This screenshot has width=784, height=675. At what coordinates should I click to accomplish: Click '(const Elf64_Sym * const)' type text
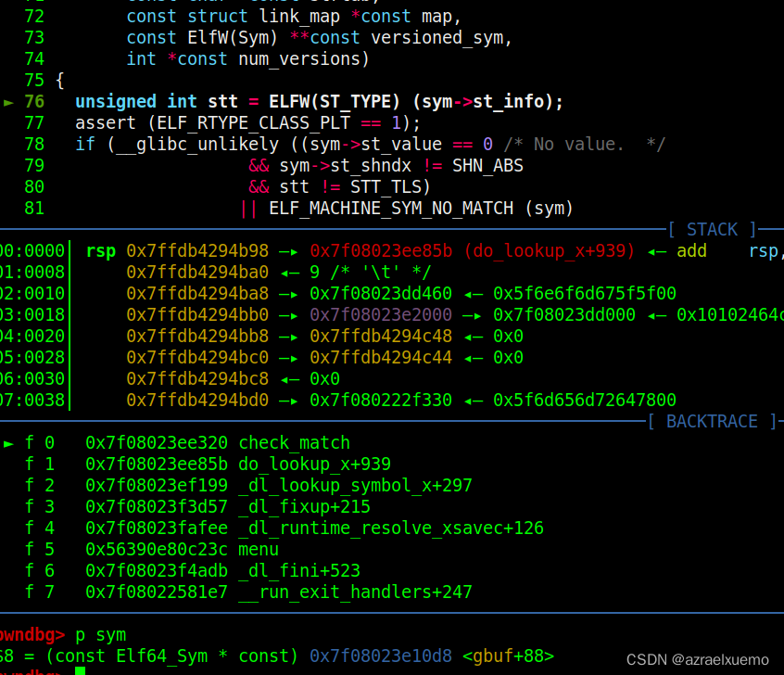172,656
